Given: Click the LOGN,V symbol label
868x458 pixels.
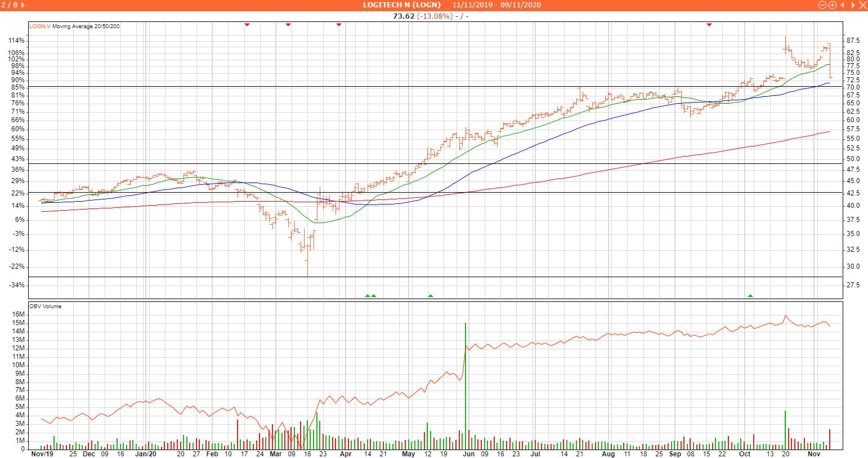Looking at the screenshot, I should point(40,26).
